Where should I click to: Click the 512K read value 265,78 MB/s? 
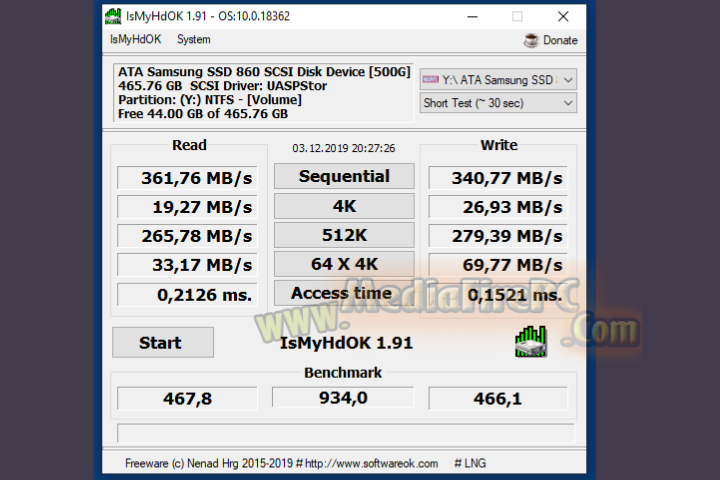click(187, 236)
